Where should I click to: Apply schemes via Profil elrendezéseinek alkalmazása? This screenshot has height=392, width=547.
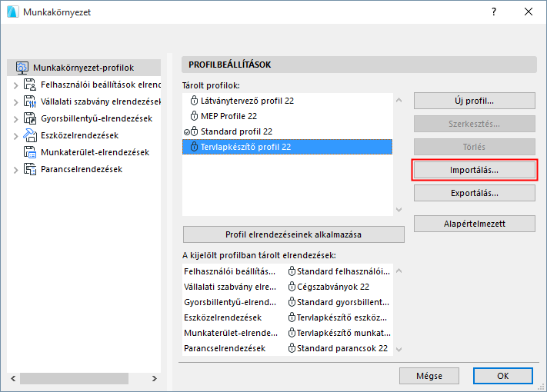coord(293,234)
